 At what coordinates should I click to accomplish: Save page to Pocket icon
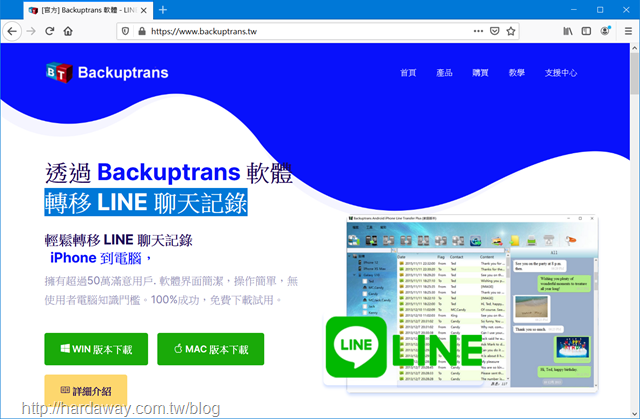pyautogui.click(x=494, y=31)
